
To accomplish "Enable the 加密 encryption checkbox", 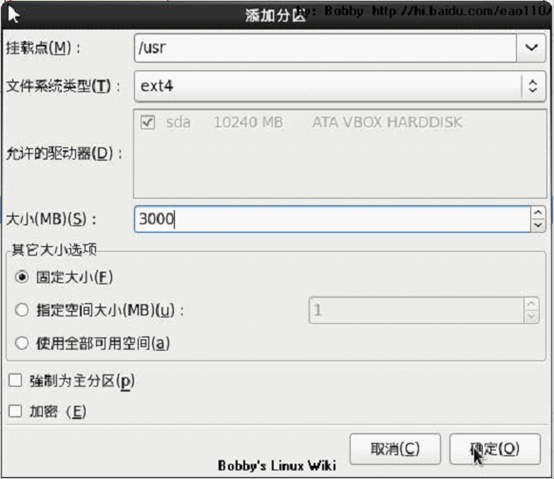I will tap(15, 411).
